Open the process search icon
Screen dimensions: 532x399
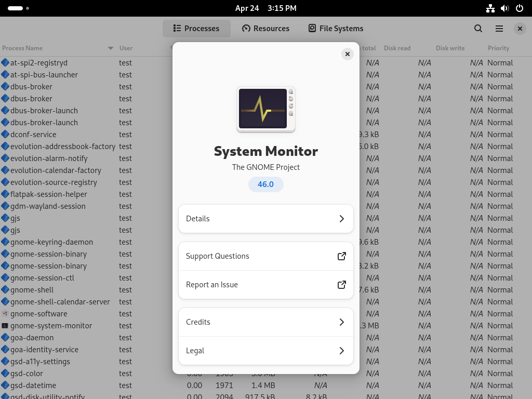click(x=478, y=29)
